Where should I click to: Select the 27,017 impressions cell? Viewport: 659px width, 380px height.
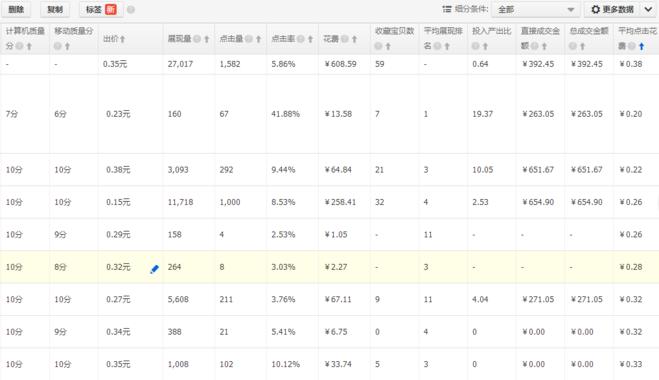[x=180, y=64]
